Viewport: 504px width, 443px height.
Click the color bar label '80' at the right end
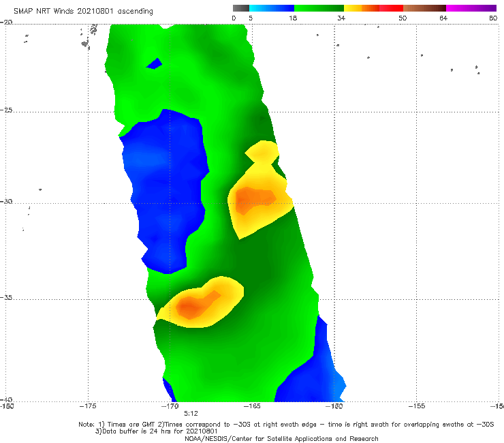pyautogui.click(x=493, y=18)
